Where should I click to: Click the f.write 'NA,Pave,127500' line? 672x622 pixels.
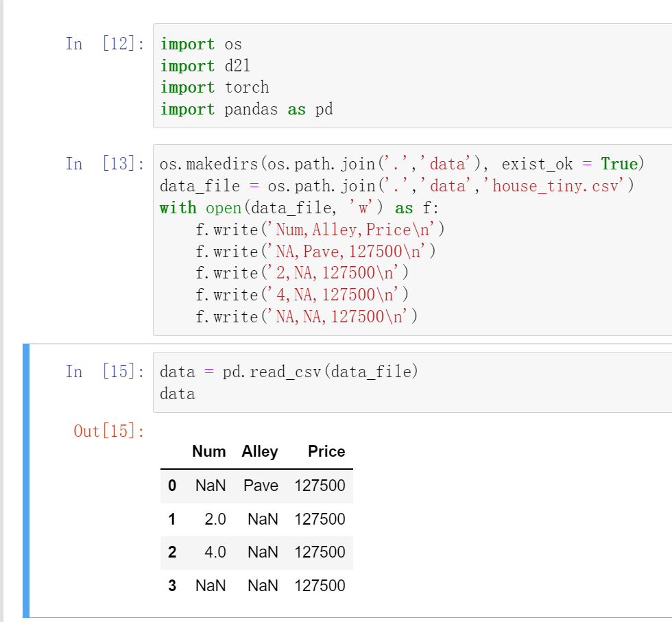[x=316, y=252]
